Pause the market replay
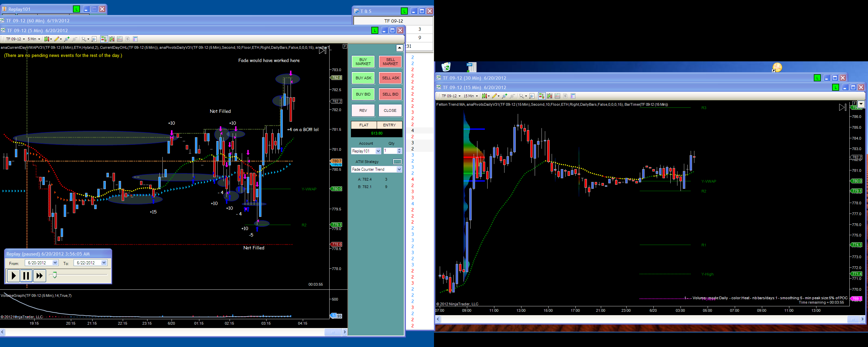The image size is (868, 347). pos(26,275)
